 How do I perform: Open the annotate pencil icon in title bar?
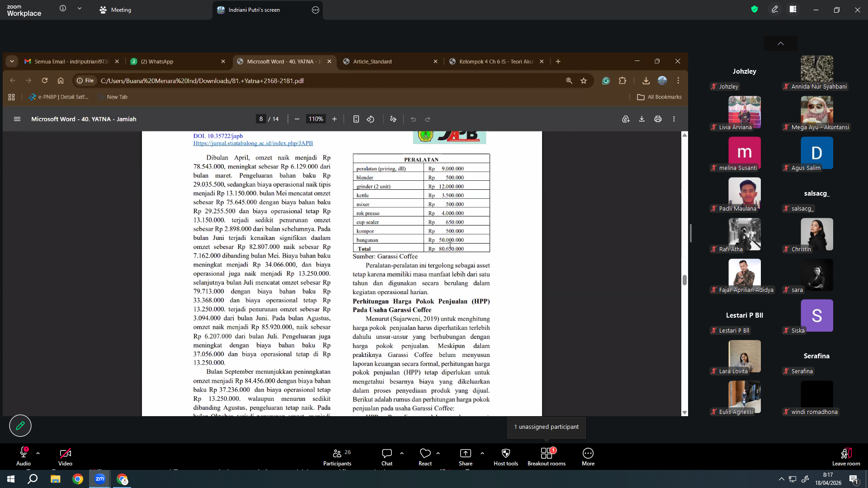tap(775, 9)
